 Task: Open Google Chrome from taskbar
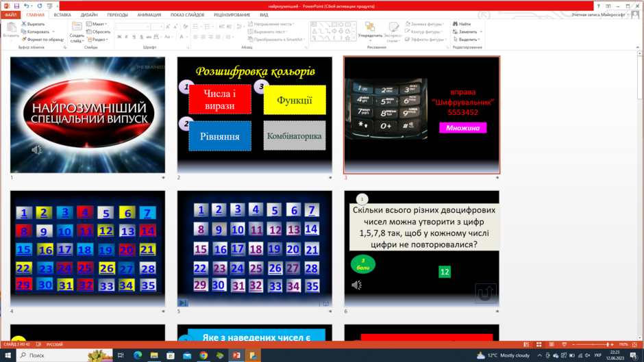pos(203,355)
